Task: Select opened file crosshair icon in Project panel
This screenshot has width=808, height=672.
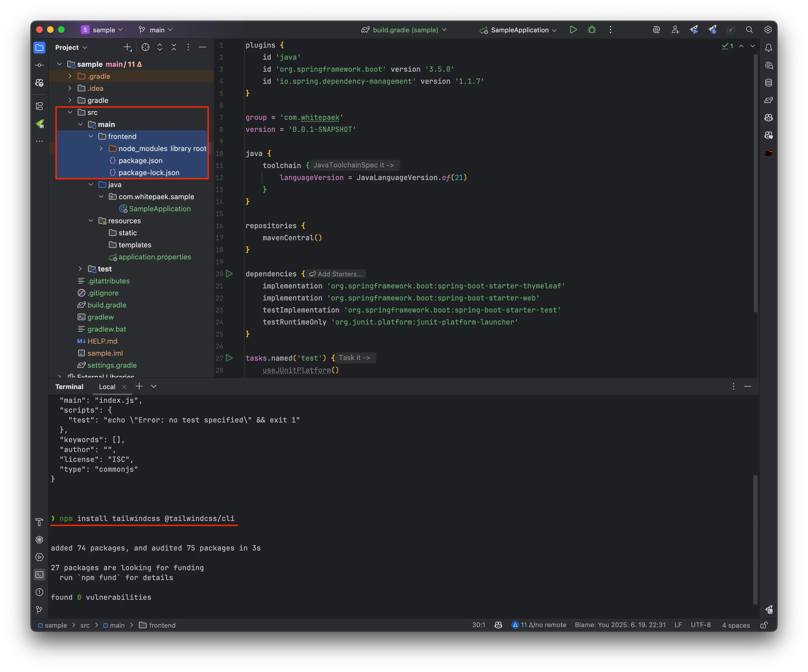Action: click(x=146, y=47)
